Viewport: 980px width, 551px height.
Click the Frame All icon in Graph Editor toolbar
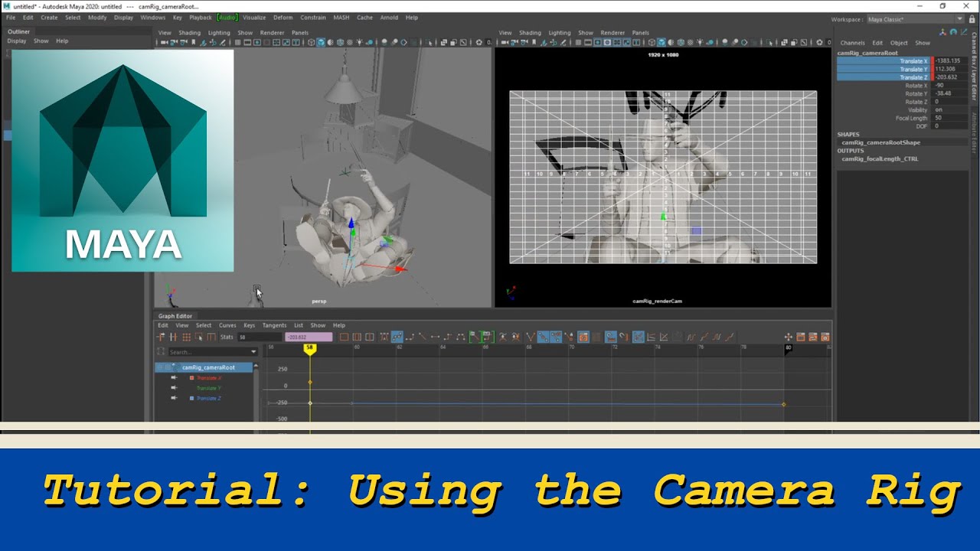click(x=344, y=337)
